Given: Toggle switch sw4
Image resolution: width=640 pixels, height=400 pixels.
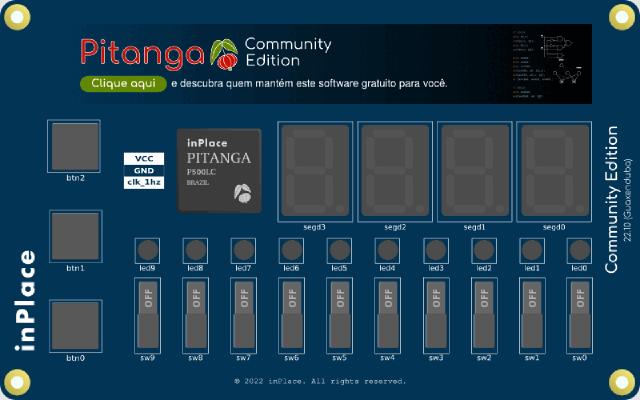Looking at the screenshot, I should [388, 315].
